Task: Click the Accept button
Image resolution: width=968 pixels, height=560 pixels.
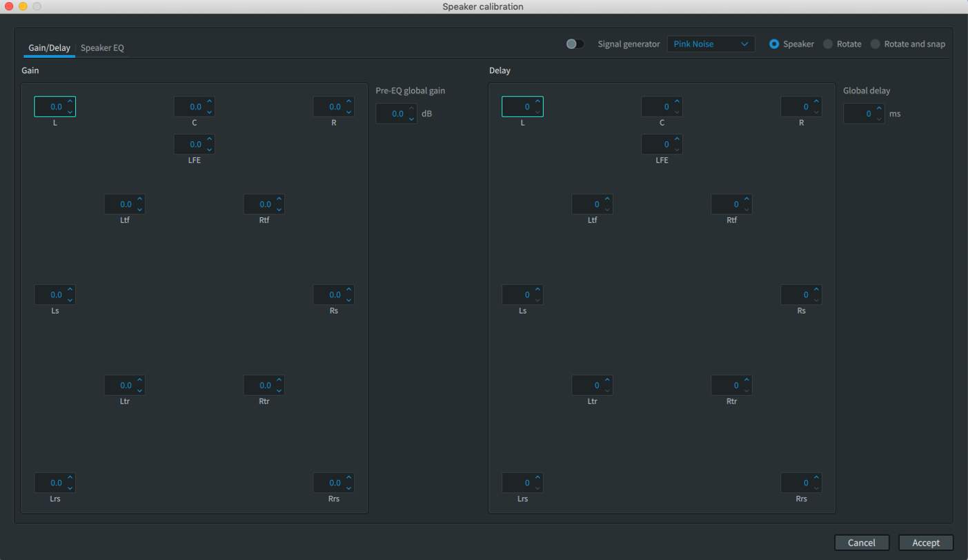Action: 925,543
